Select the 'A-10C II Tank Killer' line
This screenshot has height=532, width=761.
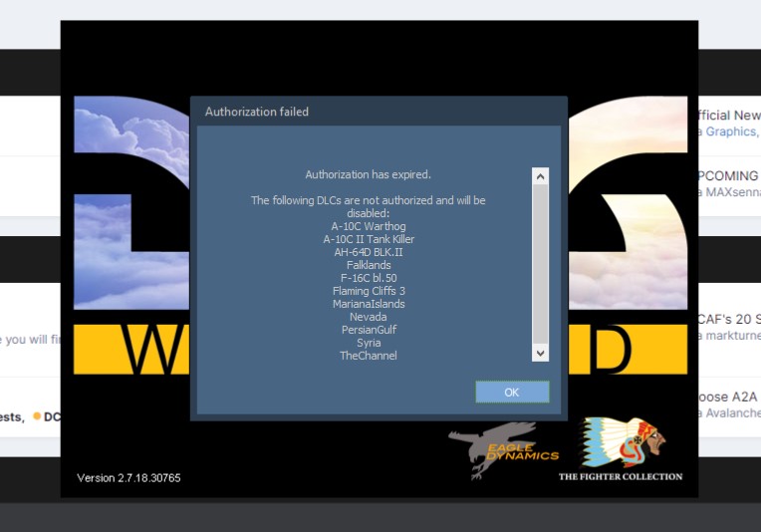click(369, 239)
